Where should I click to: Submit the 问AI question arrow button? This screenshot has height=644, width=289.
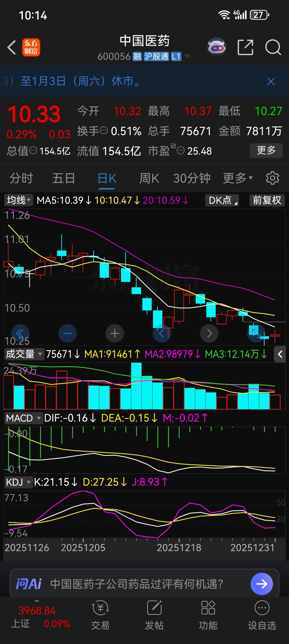coord(262,584)
